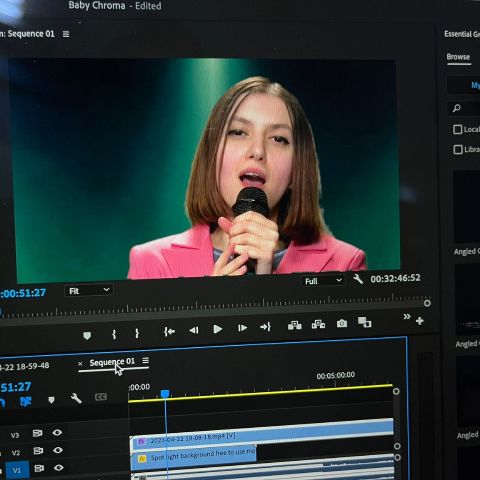Image resolution: width=480 pixels, height=480 pixels.
Task: Select the first Angled graphics template thumbnail
Action: [x=467, y=207]
